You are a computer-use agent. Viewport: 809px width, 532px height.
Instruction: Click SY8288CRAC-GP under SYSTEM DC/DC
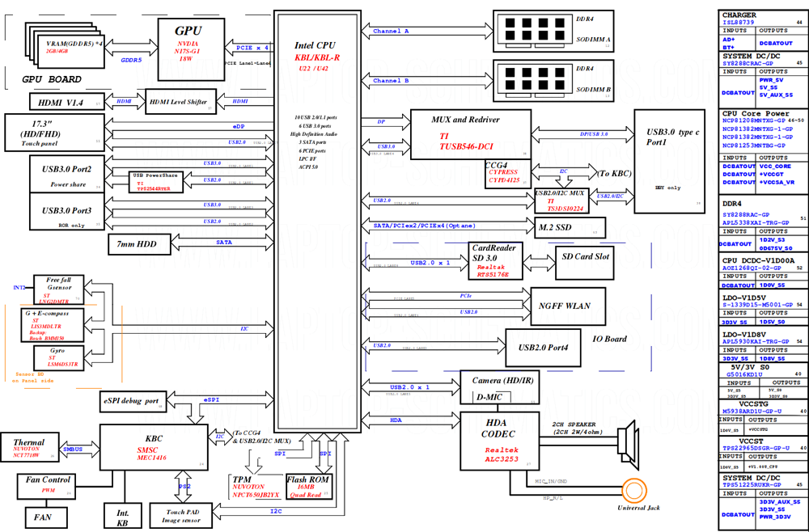(x=748, y=63)
